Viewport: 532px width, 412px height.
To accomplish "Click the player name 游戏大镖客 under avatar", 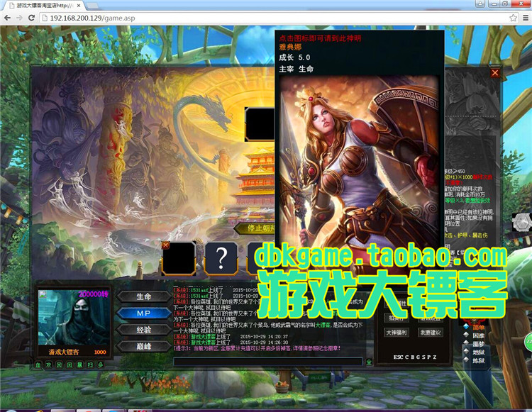I will pyautogui.click(x=63, y=352).
